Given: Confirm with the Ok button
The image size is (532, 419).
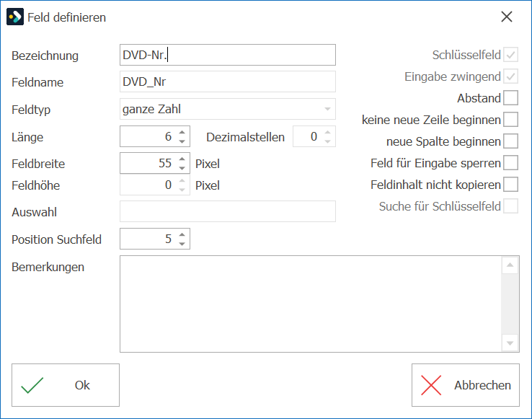Looking at the screenshot, I should click(66, 385).
